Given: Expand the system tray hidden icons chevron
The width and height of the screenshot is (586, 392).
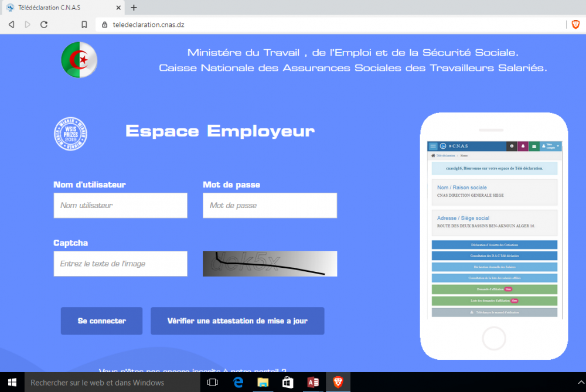Looking at the screenshot, I should tap(581, 382).
